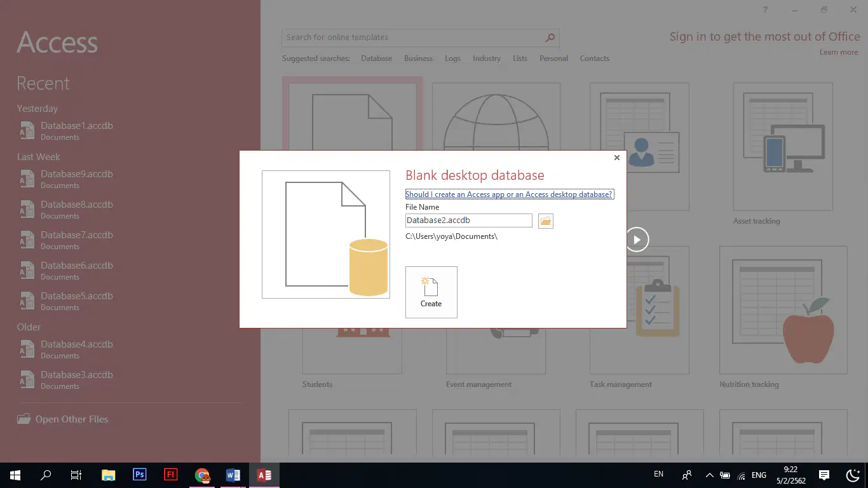868x488 pixels.
Task: Select the Logs suggested search
Action: click(452, 58)
